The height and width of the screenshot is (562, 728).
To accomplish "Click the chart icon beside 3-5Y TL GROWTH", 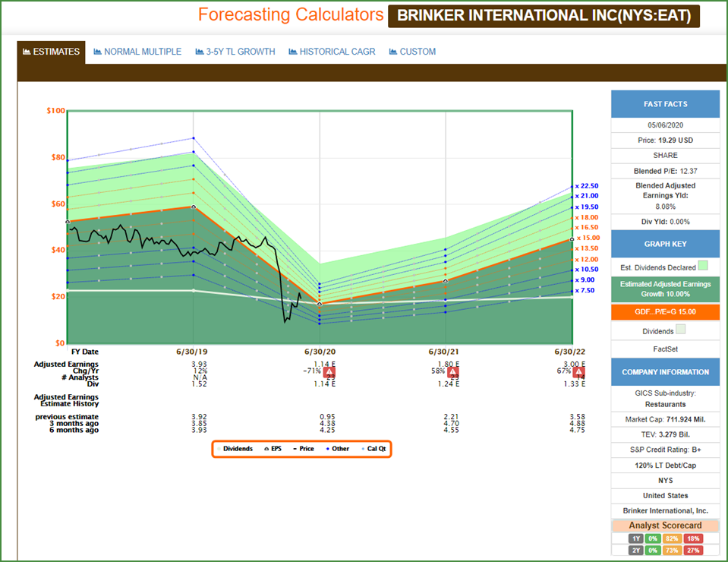I will pyautogui.click(x=199, y=52).
